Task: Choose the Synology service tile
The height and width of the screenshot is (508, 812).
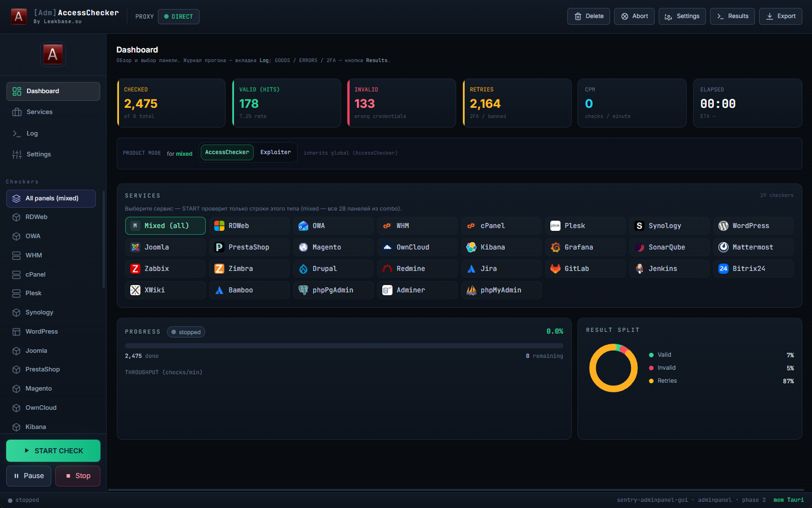Action: coord(669,226)
